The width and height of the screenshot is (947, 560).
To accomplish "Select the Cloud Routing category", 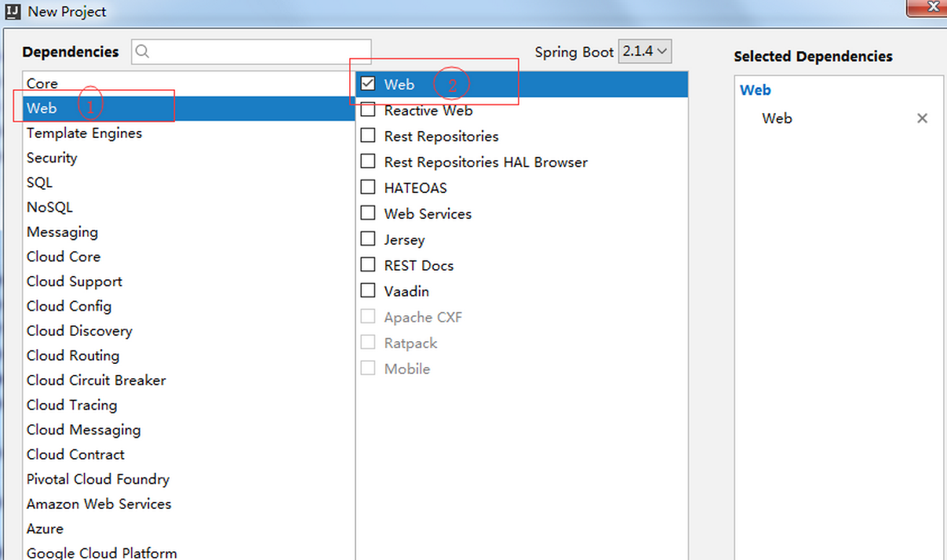I will (188, 355).
